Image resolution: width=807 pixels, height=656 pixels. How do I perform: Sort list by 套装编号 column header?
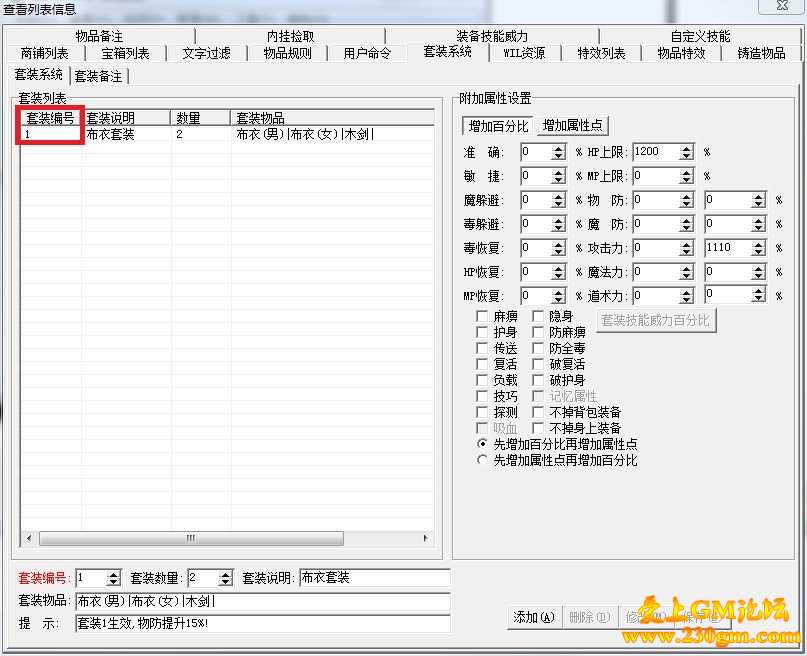click(x=51, y=118)
